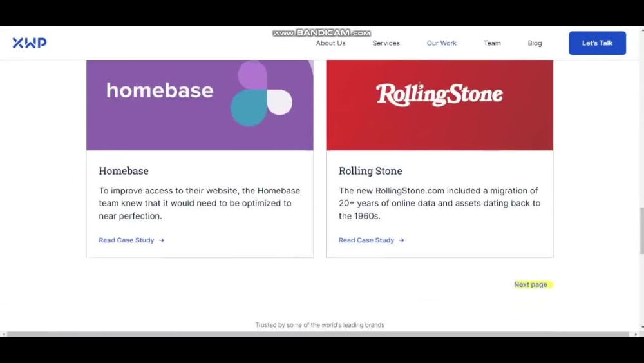
Task: Open the Rolling Stone red banner image
Action: point(439,105)
